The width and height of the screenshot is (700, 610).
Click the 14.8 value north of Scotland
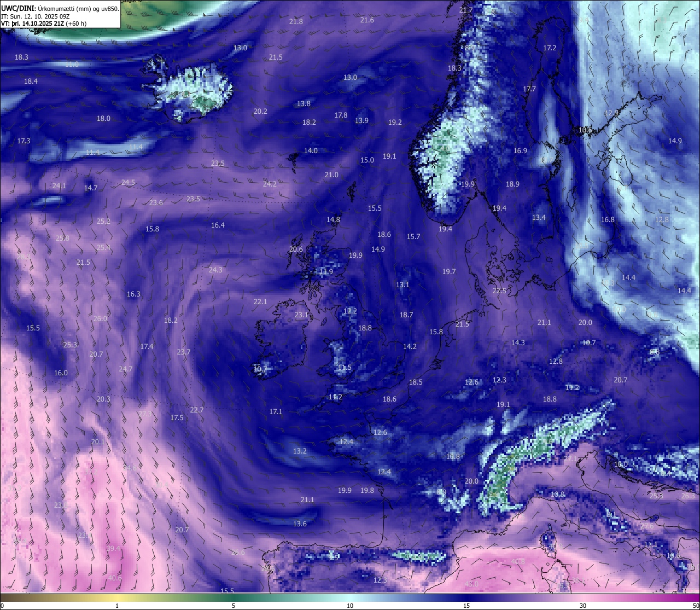pyautogui.click(x=333, y=219)
